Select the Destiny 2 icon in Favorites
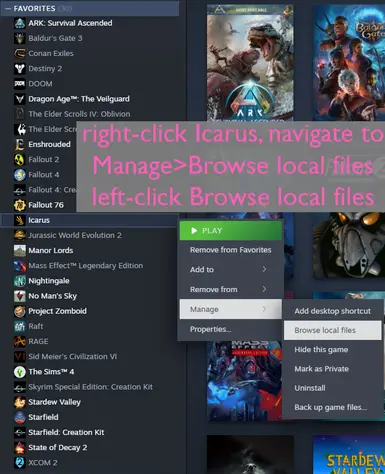The width and height of the screenshot is (385, 474). [20, 69]
